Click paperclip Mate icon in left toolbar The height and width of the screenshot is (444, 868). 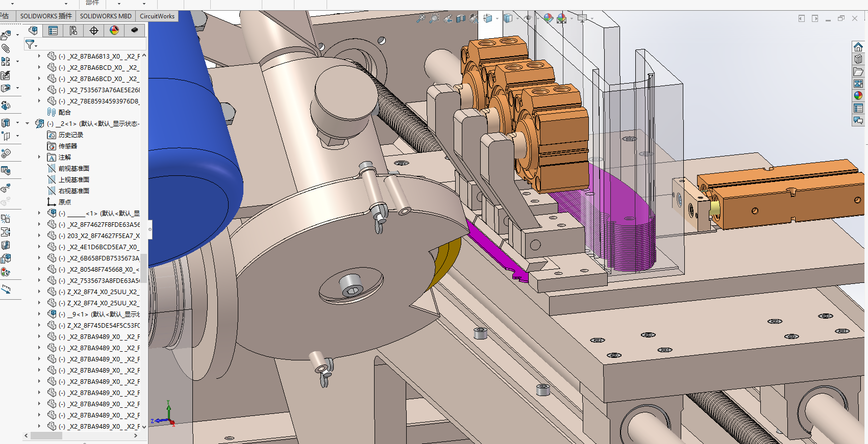(x=6, y=48)
